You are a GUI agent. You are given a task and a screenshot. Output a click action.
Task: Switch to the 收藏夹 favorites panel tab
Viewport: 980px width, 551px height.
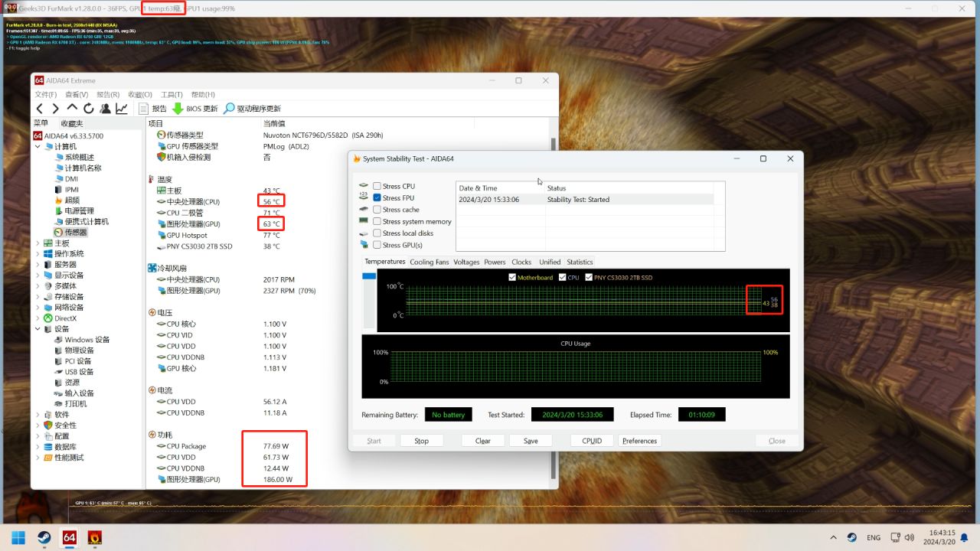coord(72,123)
